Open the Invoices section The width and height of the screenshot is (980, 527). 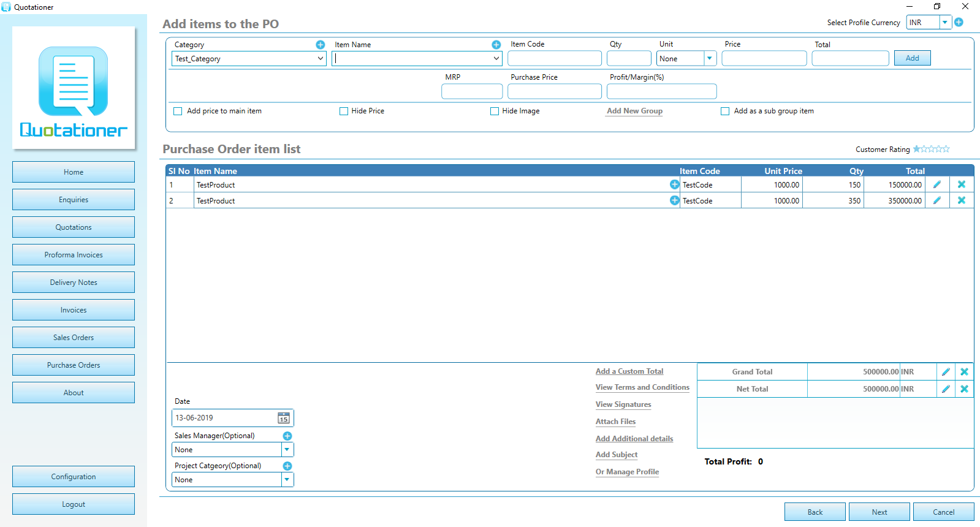point(74,310)
